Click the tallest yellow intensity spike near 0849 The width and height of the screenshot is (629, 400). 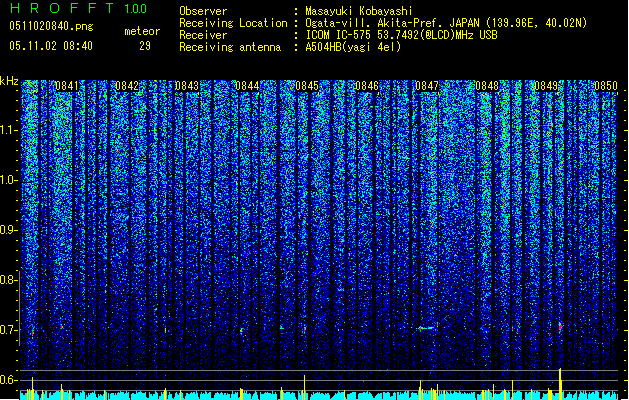coord(560,384)
